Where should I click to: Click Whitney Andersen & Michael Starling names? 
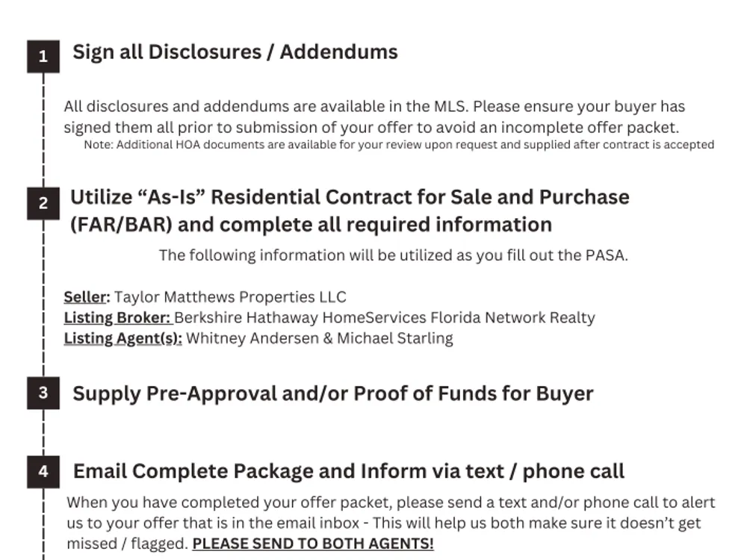point(320,338)
